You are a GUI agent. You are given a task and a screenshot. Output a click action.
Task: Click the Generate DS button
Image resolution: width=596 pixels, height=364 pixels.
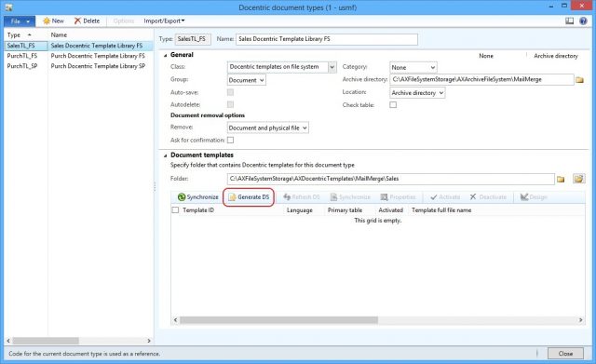click(x=249, y=197)
